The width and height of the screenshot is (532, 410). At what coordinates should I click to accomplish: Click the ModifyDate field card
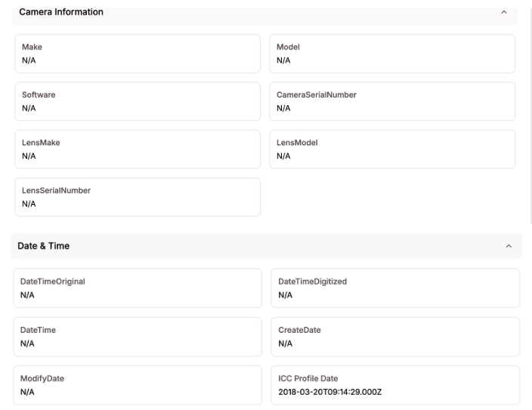(x=138, y=385)
